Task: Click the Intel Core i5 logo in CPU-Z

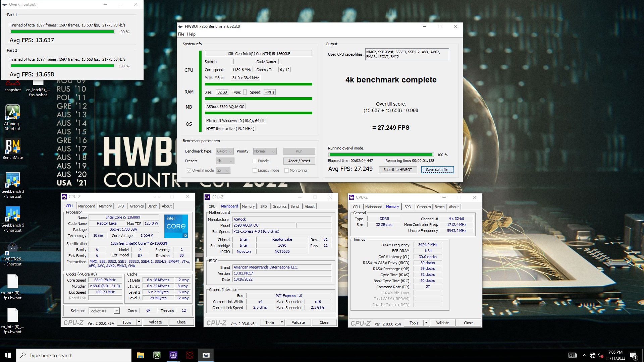Action: tap(176, 226)
